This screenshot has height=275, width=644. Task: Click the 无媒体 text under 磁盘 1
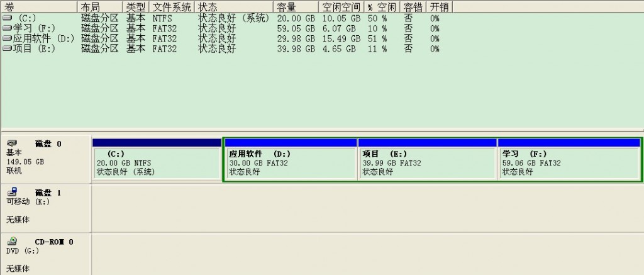tap(18, 220)
